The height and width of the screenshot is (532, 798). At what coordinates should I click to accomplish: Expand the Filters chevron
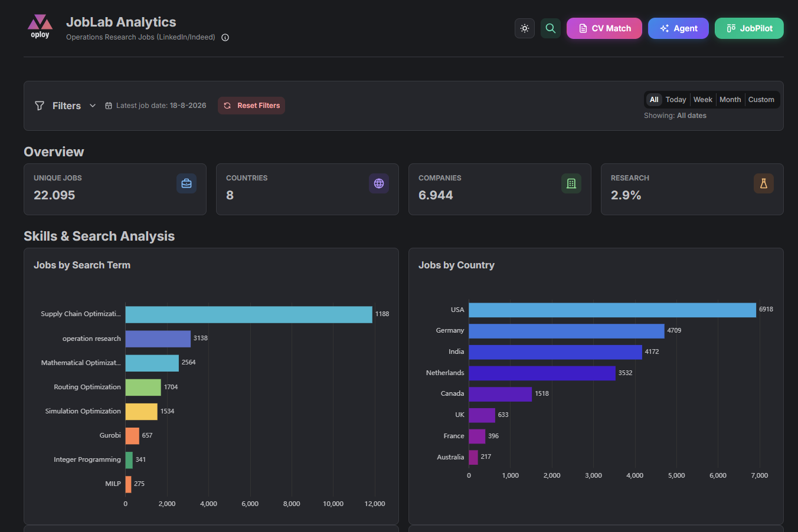pos(93,106)
